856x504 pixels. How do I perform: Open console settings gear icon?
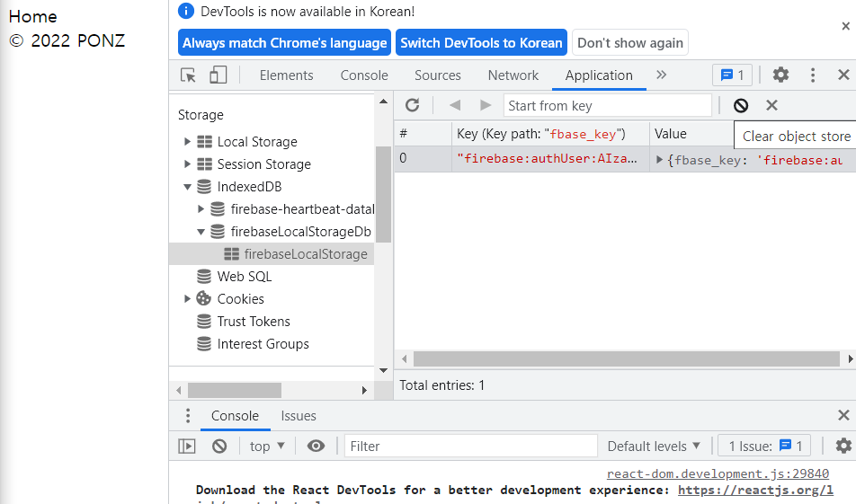[x=843, y=446]
